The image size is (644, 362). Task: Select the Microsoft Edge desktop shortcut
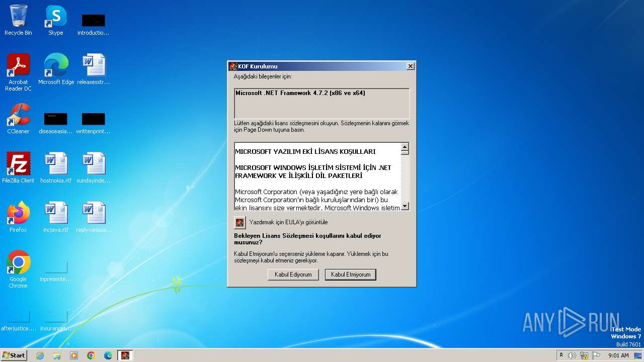tap(56, 70)
